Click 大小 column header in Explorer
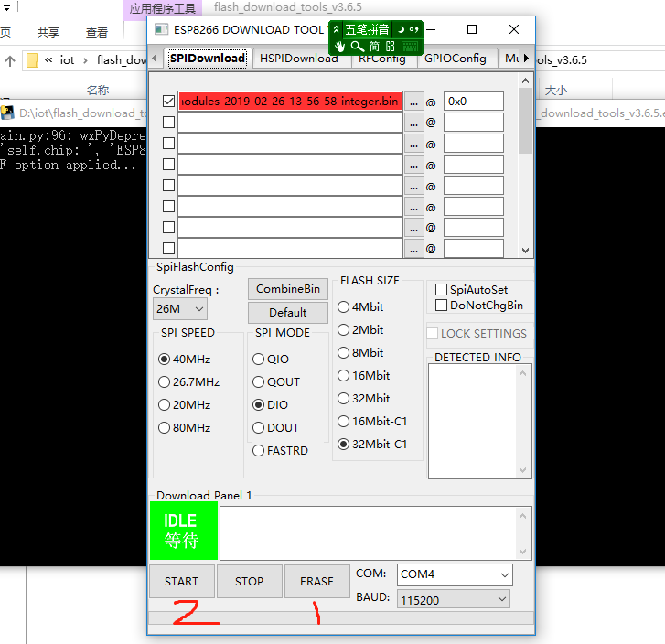This screenshot has height=644, width=665. pyautogui.click(x=555, y=90)
